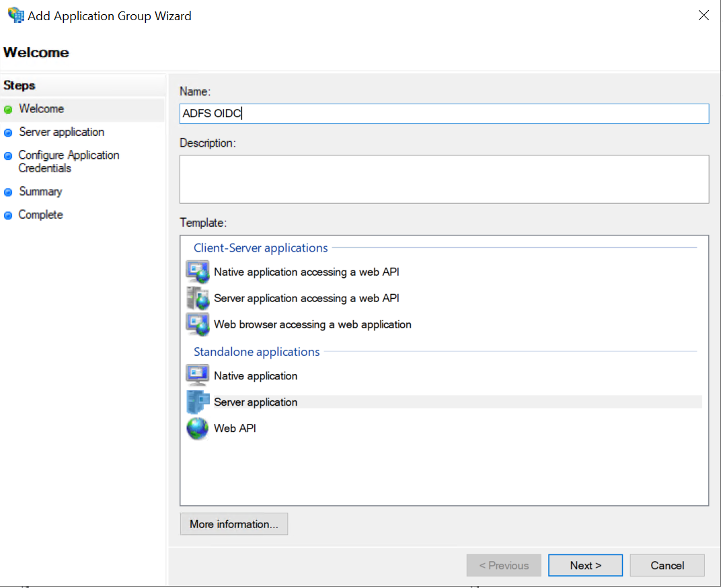Image resolution: width=723 pixels, height=588 pixels.
Task: Close the Add Application Group Wizard window
Action: click(703, 15)
